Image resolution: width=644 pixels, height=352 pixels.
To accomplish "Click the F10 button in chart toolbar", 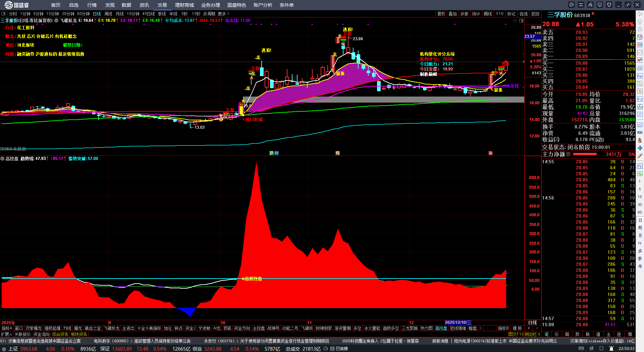I will [500, 14].
